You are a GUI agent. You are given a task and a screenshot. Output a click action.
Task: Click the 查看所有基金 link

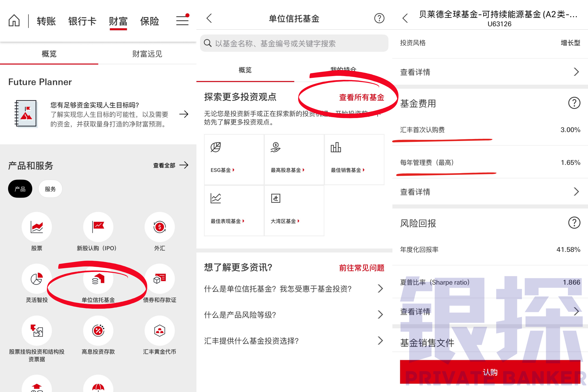361,97
